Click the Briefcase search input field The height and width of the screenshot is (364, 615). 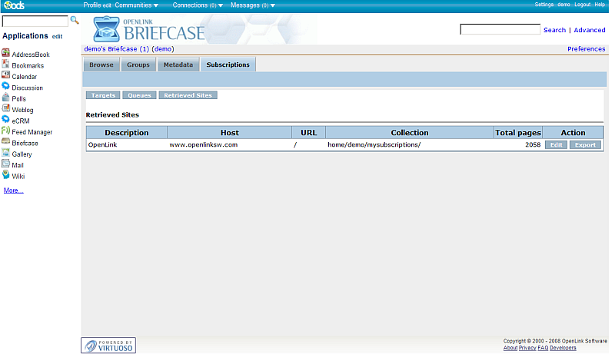point(500,30)
